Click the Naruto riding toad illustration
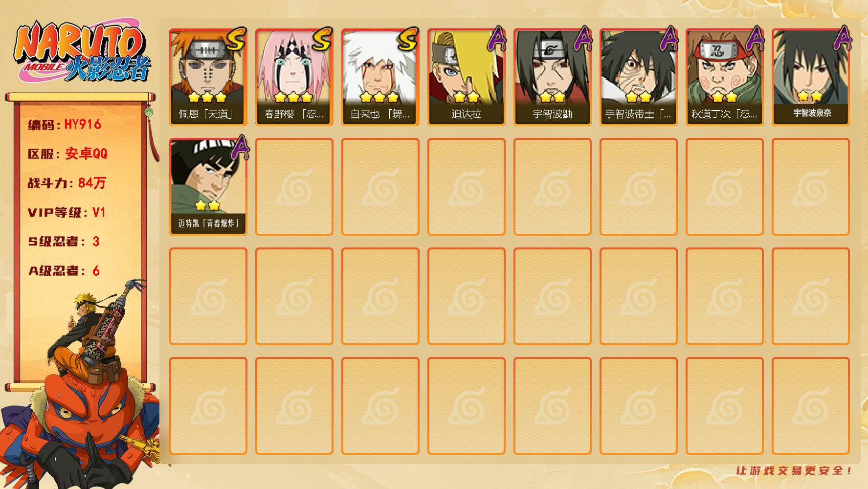The height and width of the screenshot is (489, 868). pos(81,386)
